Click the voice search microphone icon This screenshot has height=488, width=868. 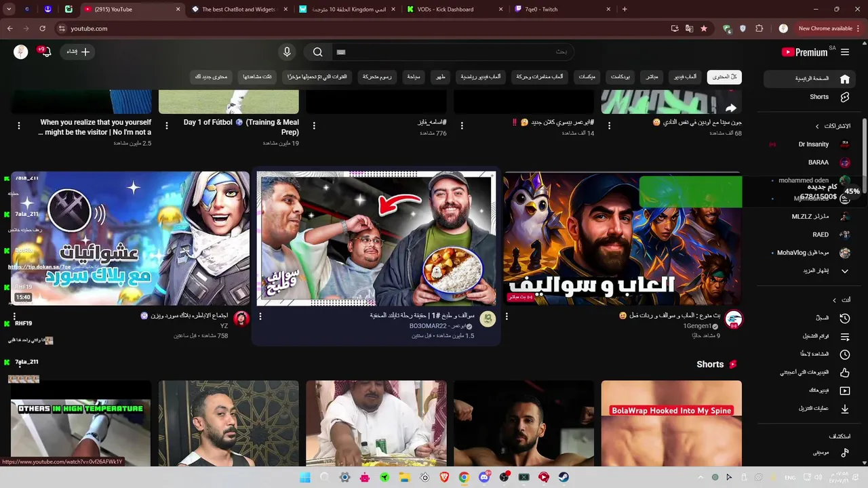click(287, 52)
